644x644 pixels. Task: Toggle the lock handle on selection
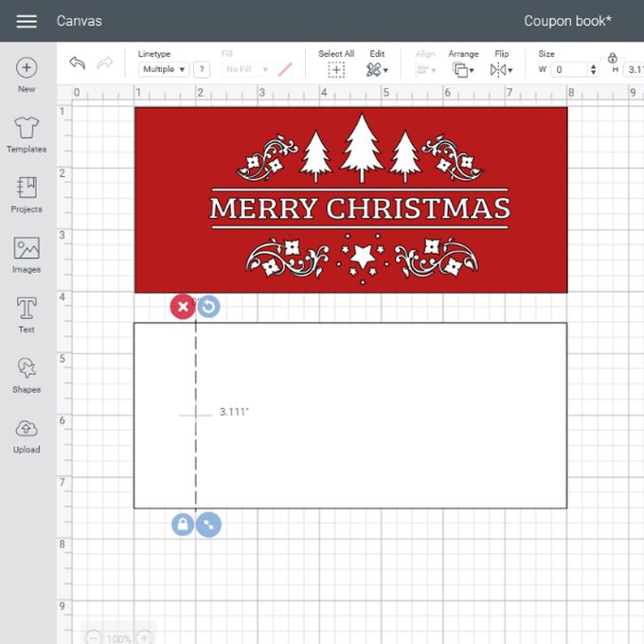tap(183, 525)
